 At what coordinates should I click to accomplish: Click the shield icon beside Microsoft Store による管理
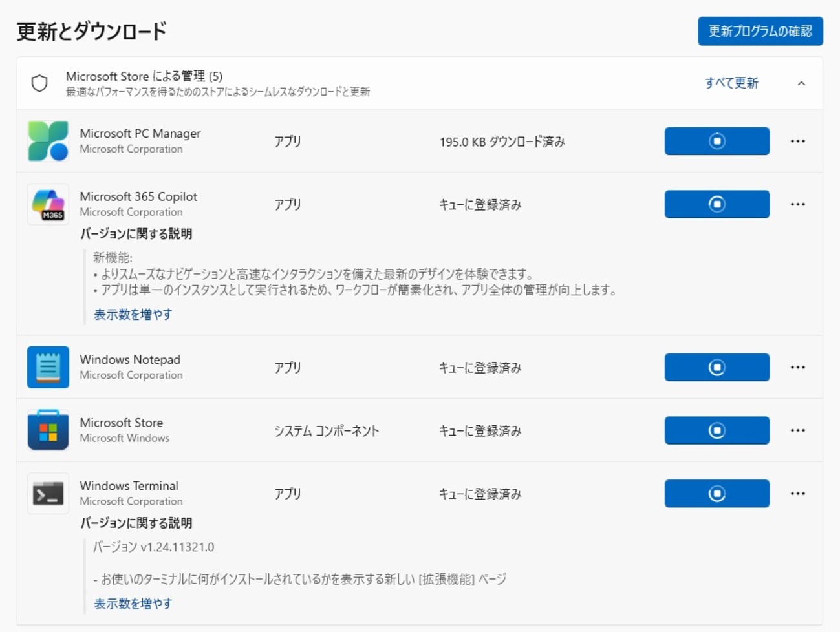(x=39, y=83)
